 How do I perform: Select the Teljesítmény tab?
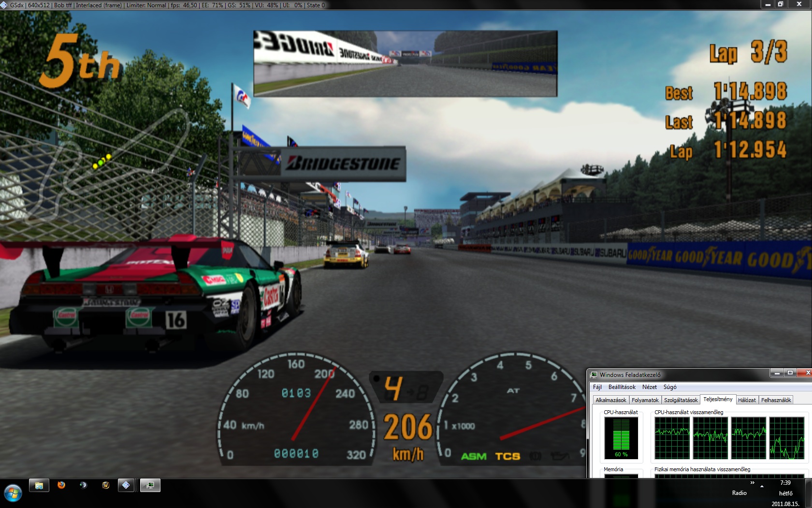[x=718, y=399]
